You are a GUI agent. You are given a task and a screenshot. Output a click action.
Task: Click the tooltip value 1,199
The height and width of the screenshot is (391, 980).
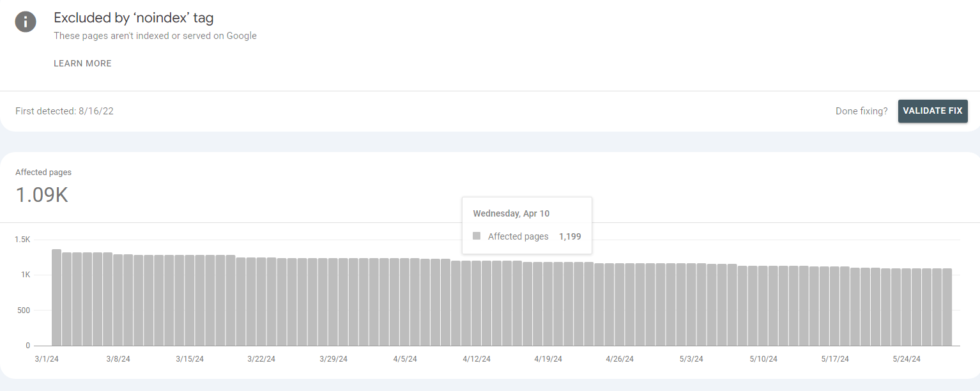[570, 236]
